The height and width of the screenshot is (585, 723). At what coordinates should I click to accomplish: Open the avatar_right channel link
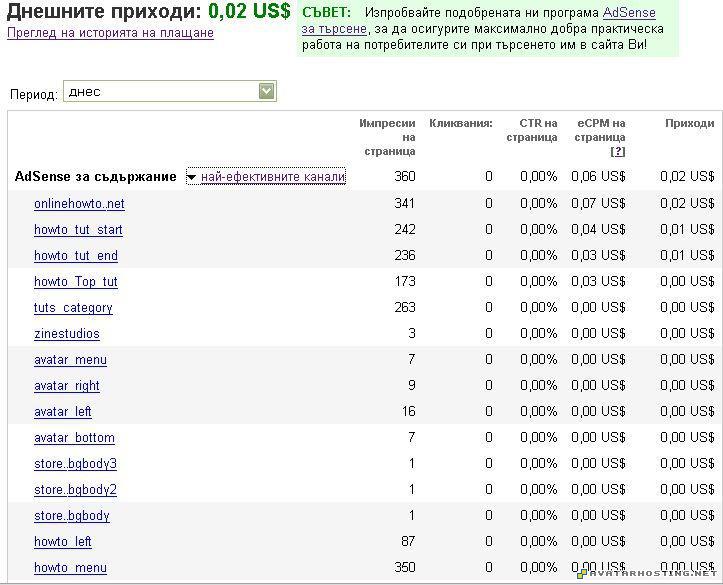(x=67, y=386)
